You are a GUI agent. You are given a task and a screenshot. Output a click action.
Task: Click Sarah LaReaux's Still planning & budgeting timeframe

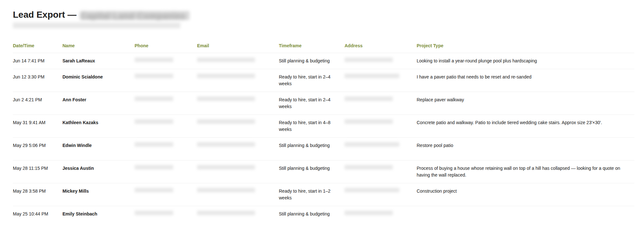click(x=304, y=61)
